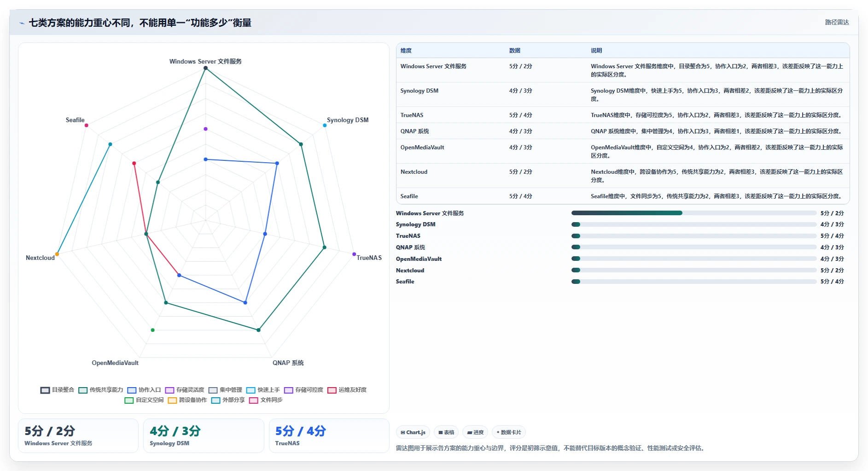Select the Synology DSM cell in the table

419,91
